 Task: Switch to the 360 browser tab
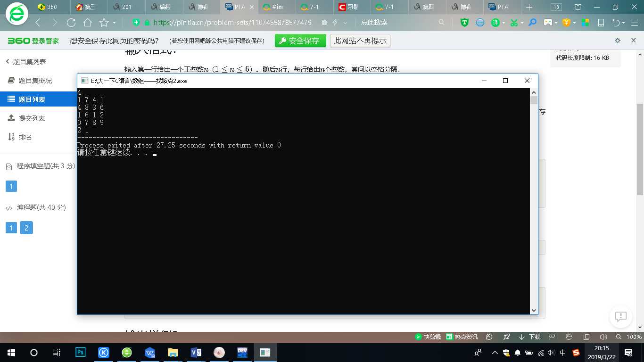[x=51, y=7]
